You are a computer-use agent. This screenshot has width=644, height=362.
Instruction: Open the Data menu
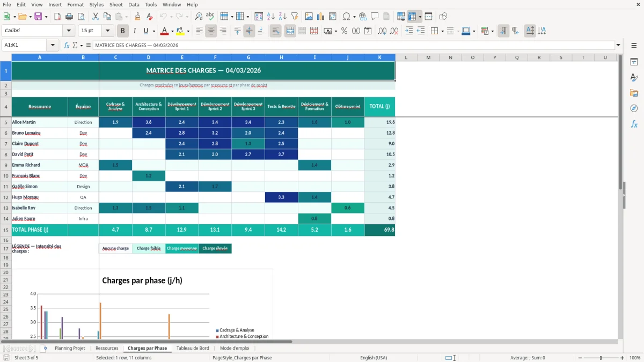pyautogui.click(x=134, y=4)
